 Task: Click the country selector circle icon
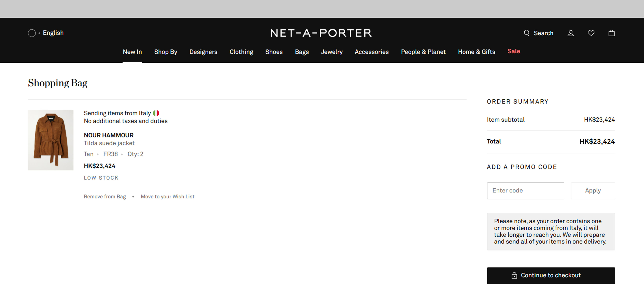pos(32,33)
